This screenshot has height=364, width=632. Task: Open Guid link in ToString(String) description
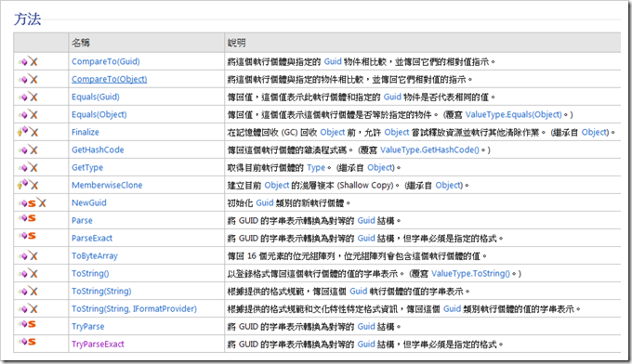pyautogui.click(x=359, y=292)
